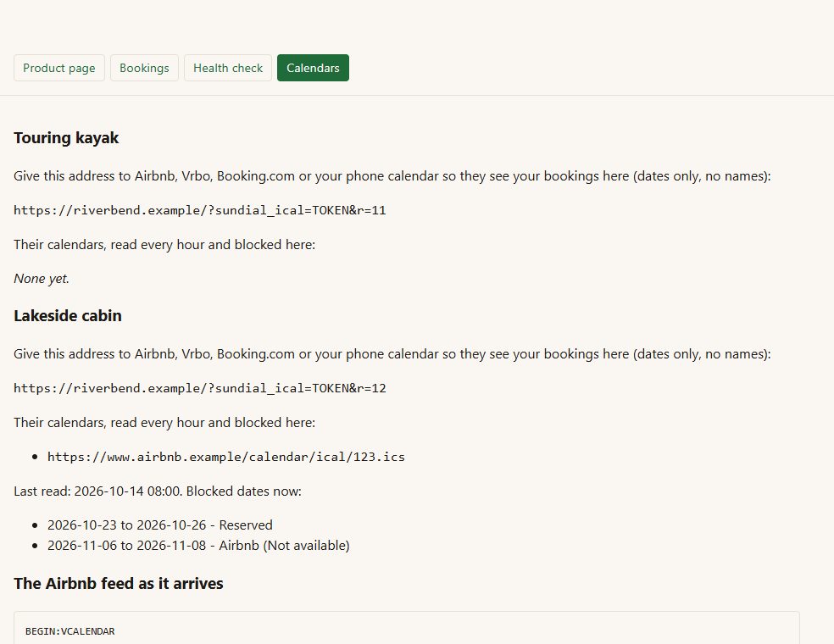
Task: Click the 'None yet.' text under Touring kayak
Action: (42, 279)
